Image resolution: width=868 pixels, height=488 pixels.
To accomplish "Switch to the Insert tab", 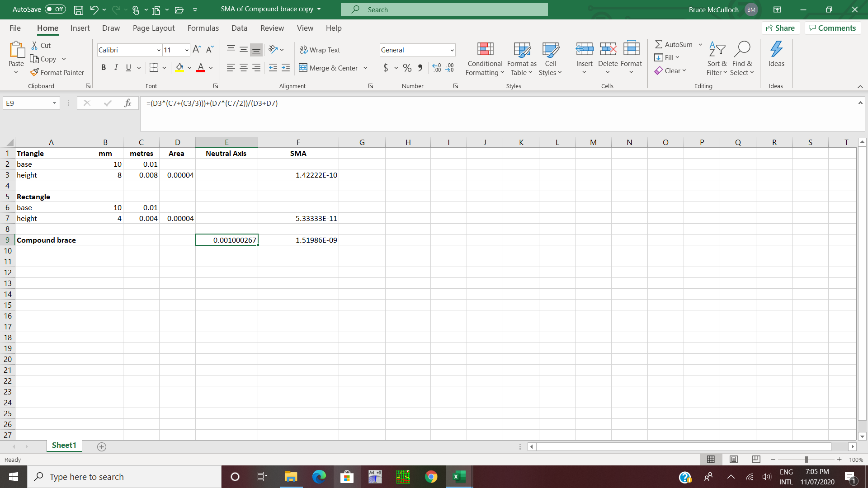I will pyautogui.click(x=80, y=28).
